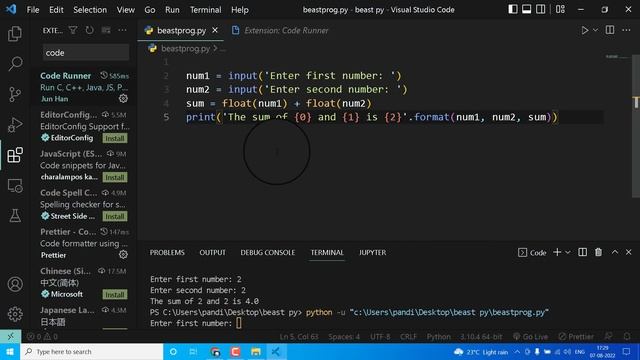The image size is (640, 360).
Task: Open the Help menu
Action: click(240, 10)
